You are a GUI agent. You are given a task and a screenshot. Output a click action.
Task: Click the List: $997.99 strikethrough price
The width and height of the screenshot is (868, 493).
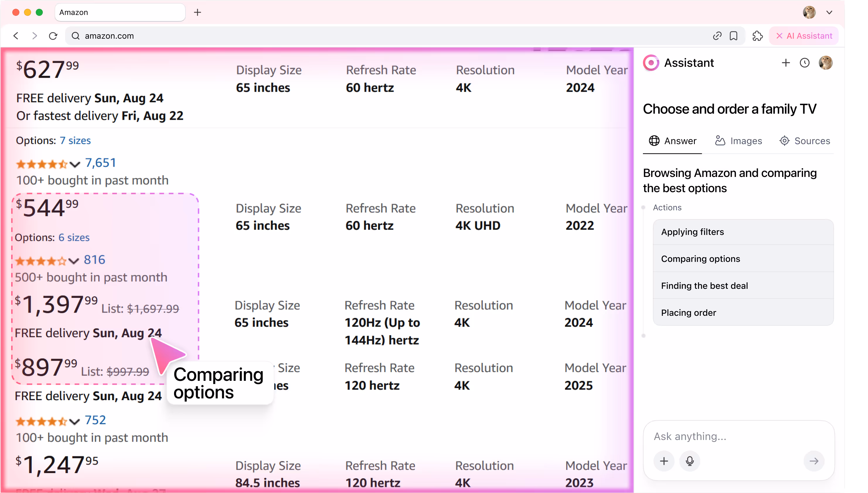[115, 371]
